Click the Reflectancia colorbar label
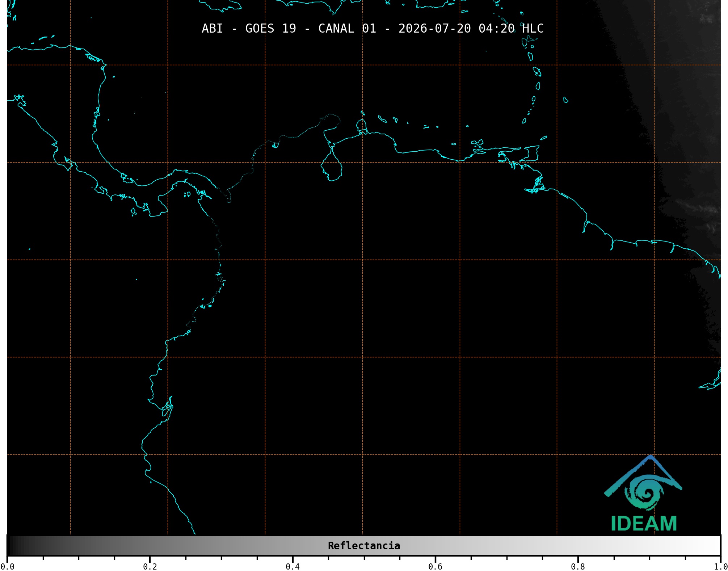 [x=364, y=546]
